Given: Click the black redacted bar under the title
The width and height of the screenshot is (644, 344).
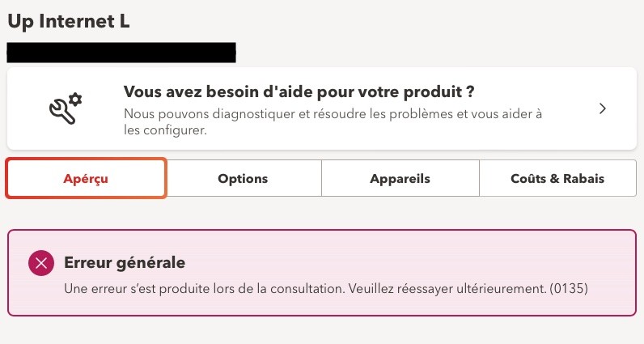Looking at the screenshot, I should point(121,53).
